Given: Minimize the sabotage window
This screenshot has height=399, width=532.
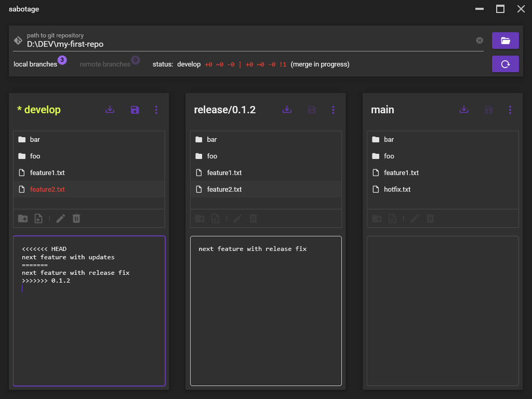Looking at the screenshot, I should tap(480, 9).
